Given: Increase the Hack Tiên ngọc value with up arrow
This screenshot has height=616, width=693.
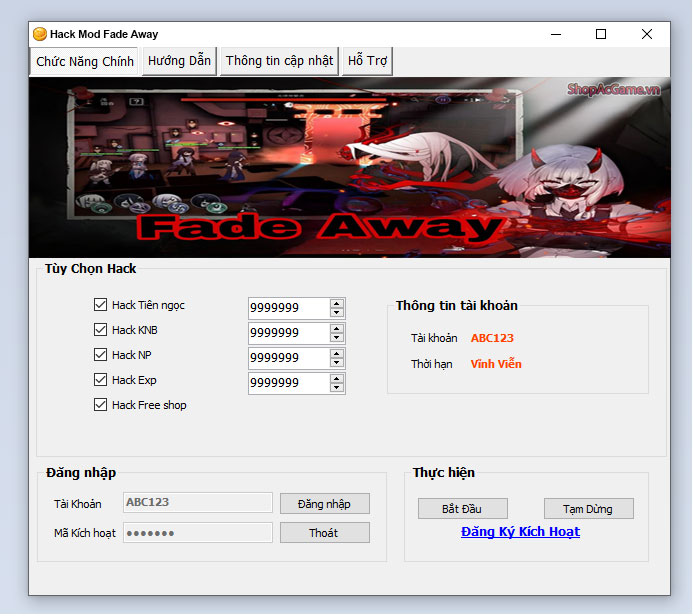Looking at the screenshot, I should tap(337, 304).
